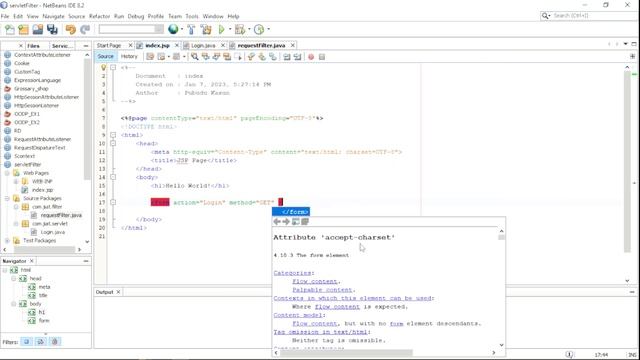The height and width of the screenshot is (360, 640).
Task: Switch to the Login.java editor tab
Action: [x=203, y=45]
